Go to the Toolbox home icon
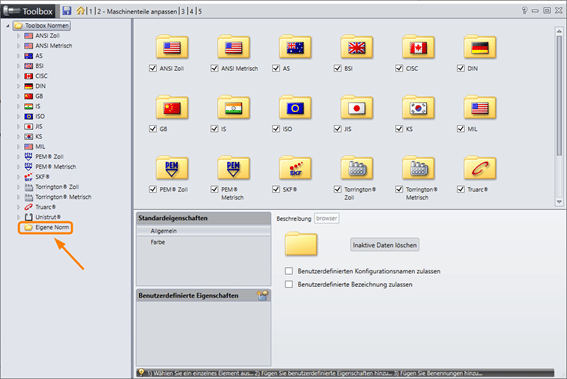This screenshot has height=379, width=567. pos(80,11)
